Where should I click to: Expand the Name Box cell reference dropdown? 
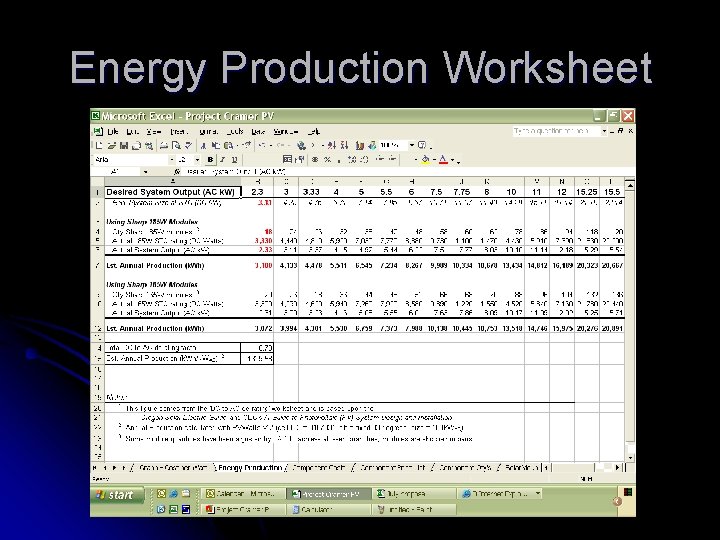coord(146,172)
